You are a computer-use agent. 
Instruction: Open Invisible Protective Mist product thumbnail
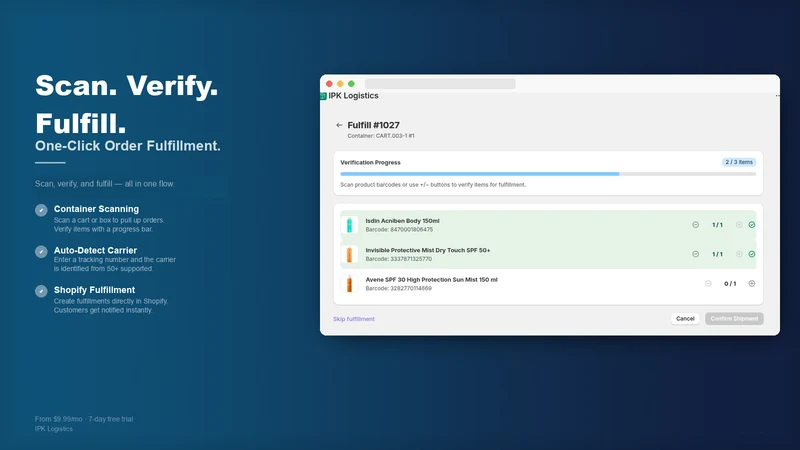point(349,254)
